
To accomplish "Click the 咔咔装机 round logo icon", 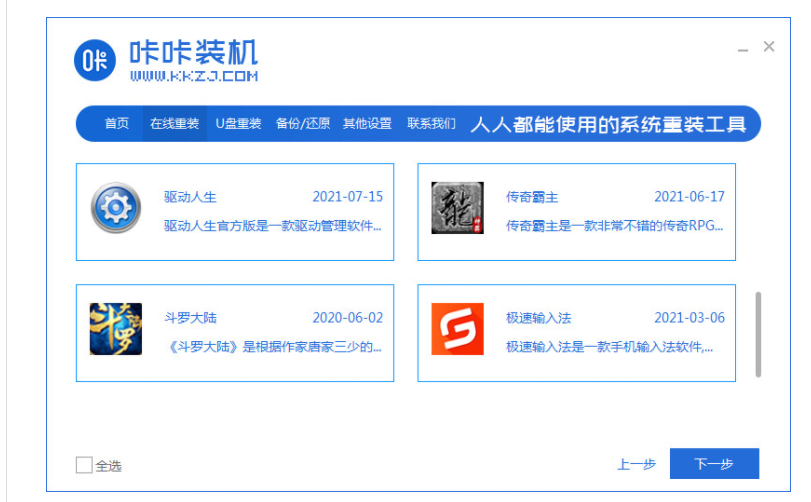I will pyautogui.click(x=95, y=60).
